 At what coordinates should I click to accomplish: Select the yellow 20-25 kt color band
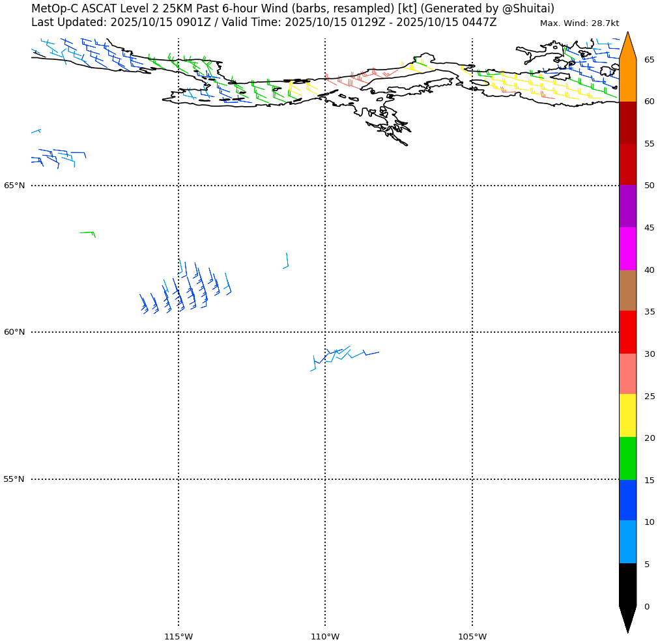tap(627, 415)
